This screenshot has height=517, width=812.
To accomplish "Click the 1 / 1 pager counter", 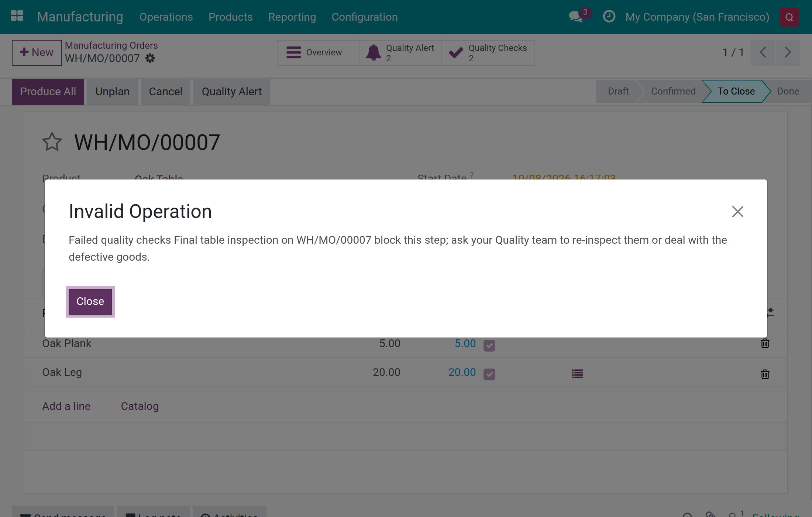I will tap(733, 52).
